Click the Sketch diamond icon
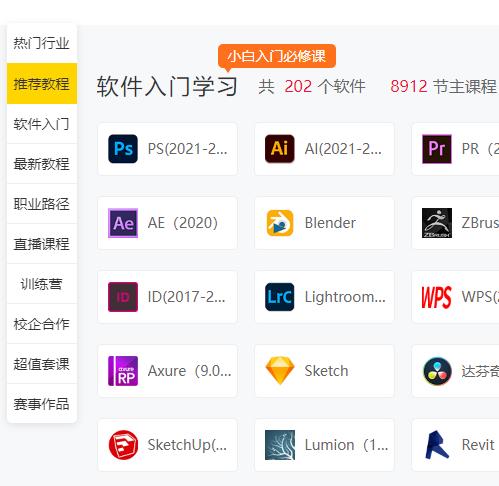Image resolution: width=499 pixels, height=486 pixels. click(280, 371)
